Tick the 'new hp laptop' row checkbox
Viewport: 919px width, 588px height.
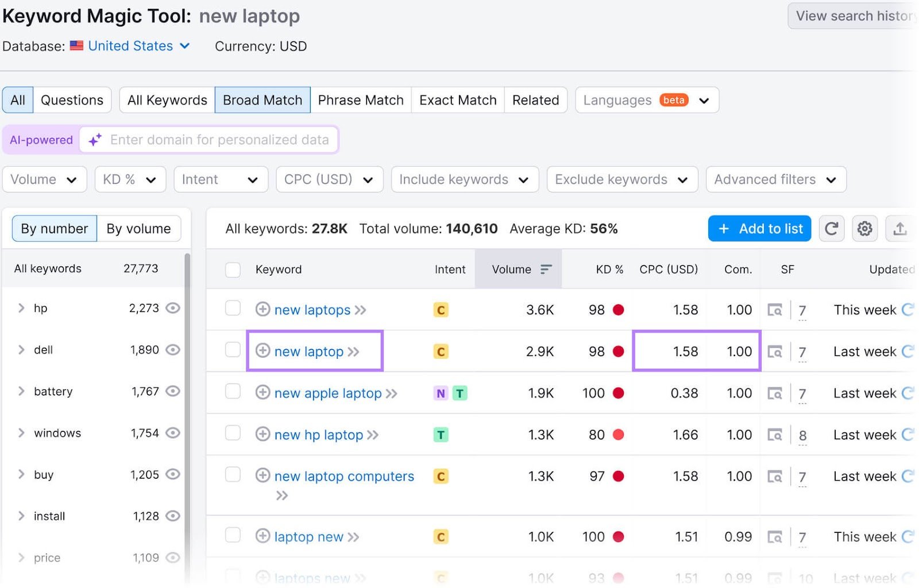[x=233, y=433]
